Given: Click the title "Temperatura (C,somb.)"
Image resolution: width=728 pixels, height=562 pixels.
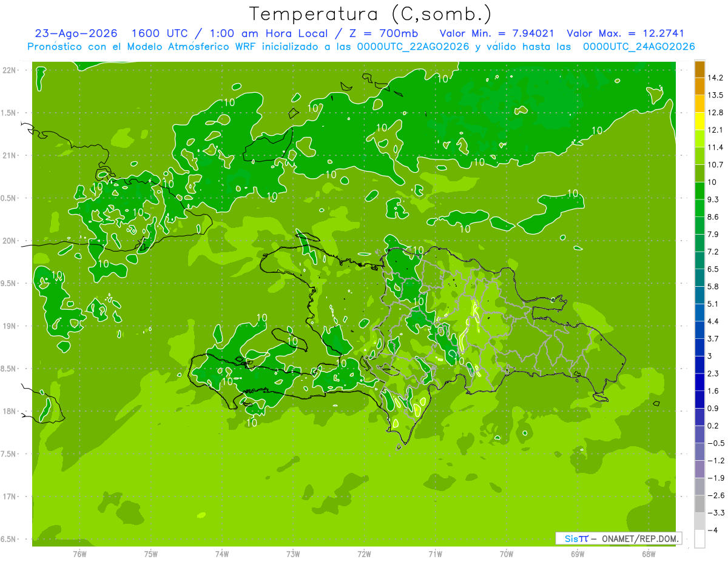Looking at the screenshot, I should (x=371, y=14).
